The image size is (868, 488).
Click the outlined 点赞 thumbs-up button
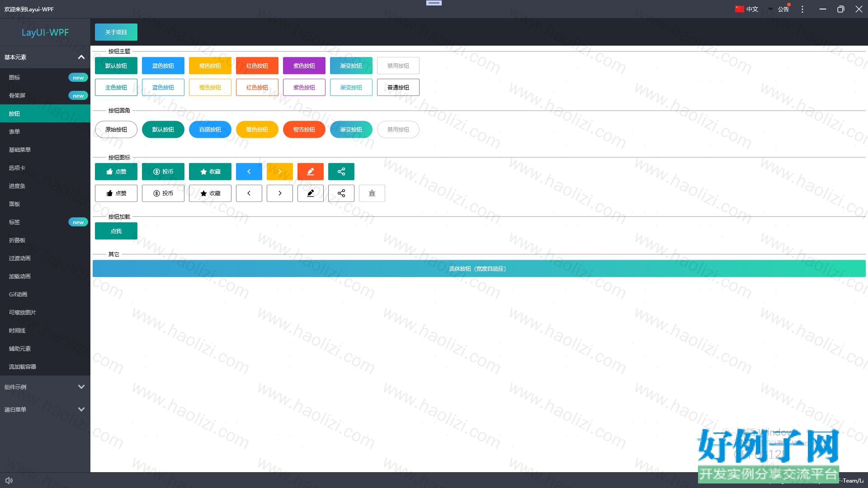click(116, 193)
